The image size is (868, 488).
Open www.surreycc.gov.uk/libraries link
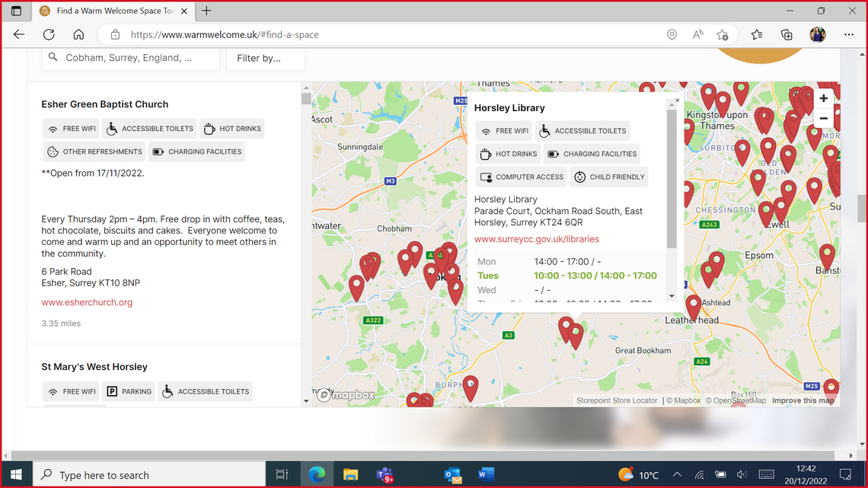(x=537, y=239)
